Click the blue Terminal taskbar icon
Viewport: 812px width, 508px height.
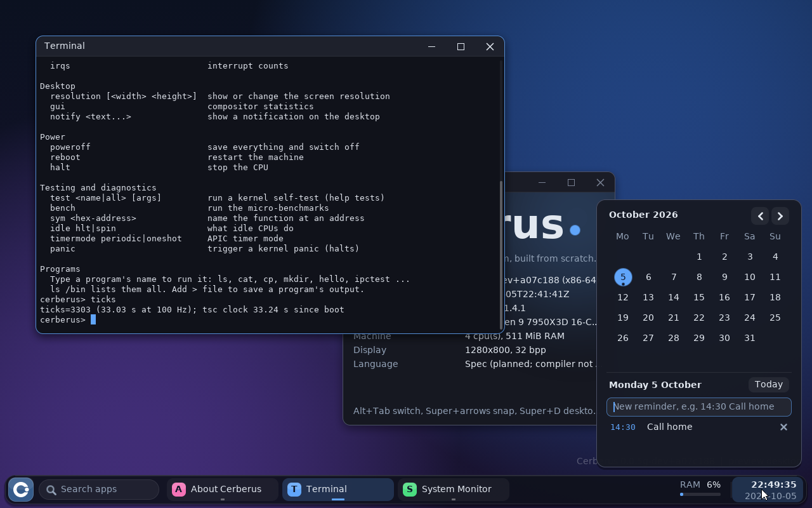click(x=294, y=489)
